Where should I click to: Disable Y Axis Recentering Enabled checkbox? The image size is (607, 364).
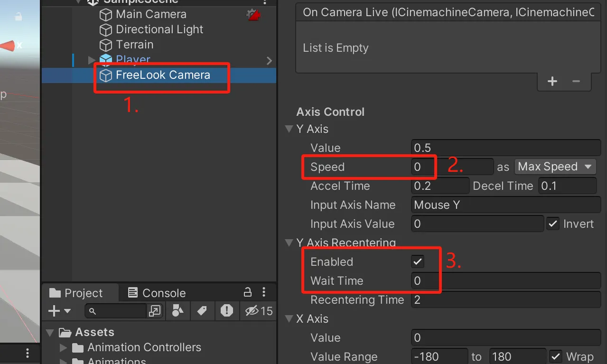418,261
